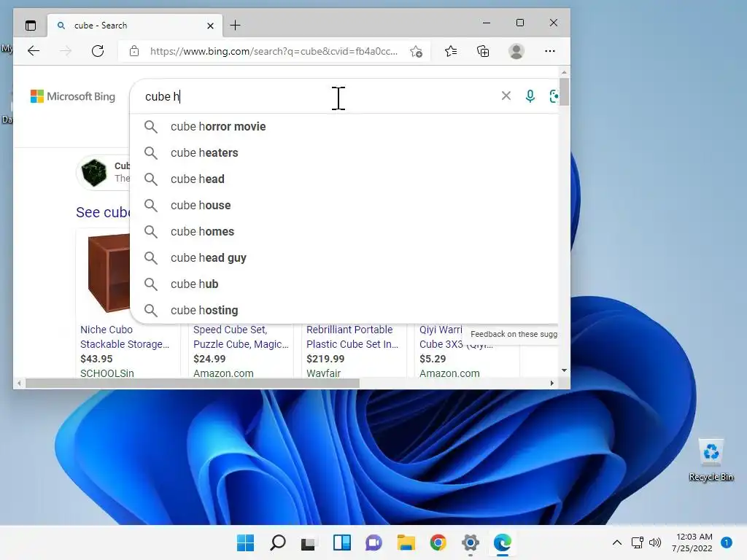Image resolution: width=747 pixels, height=560 pixels.
Task: Click 'Feedback on these suggestions' link
Action: click(514, 334)
